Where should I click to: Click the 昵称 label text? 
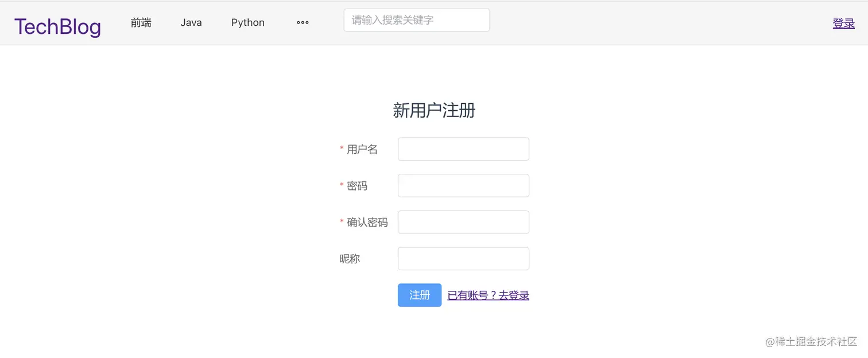[x=349, y=259]
